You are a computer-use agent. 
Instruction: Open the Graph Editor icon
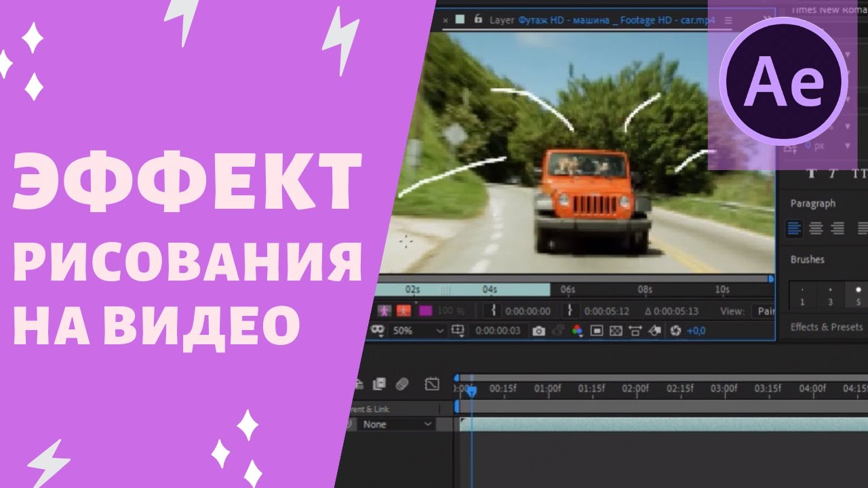[432, 384]
